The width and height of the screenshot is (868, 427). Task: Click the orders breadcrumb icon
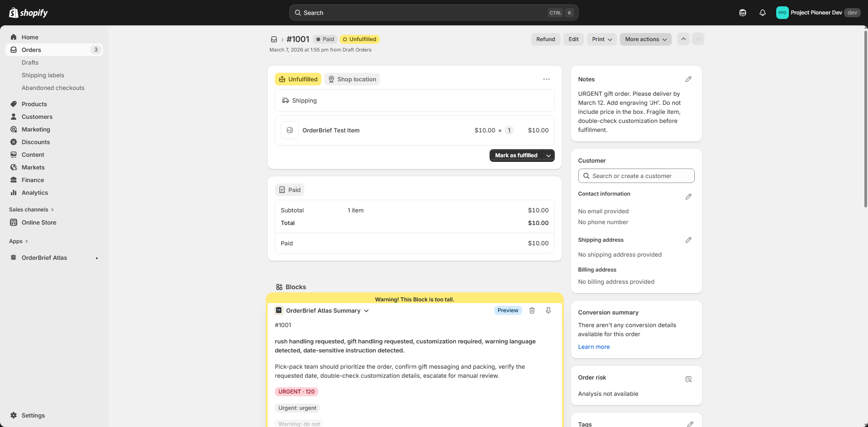coord(274,39)
